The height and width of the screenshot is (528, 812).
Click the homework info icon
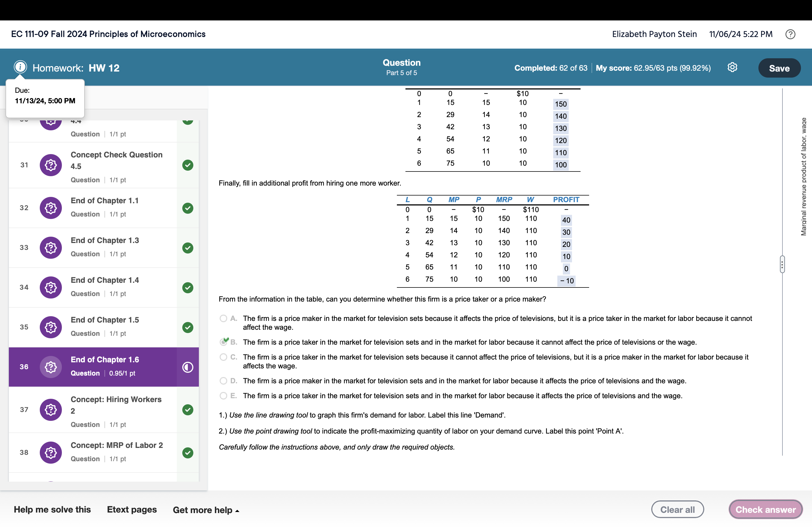click(20, 67)
